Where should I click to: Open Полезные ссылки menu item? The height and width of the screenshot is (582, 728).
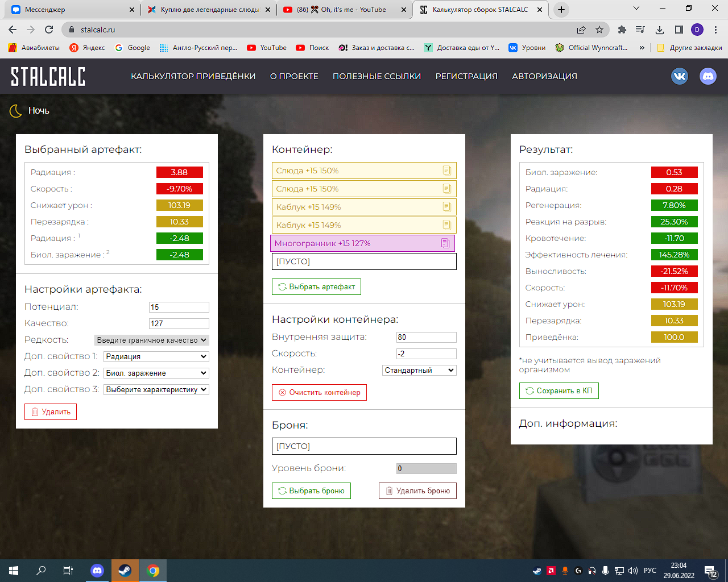click(377, 76)
